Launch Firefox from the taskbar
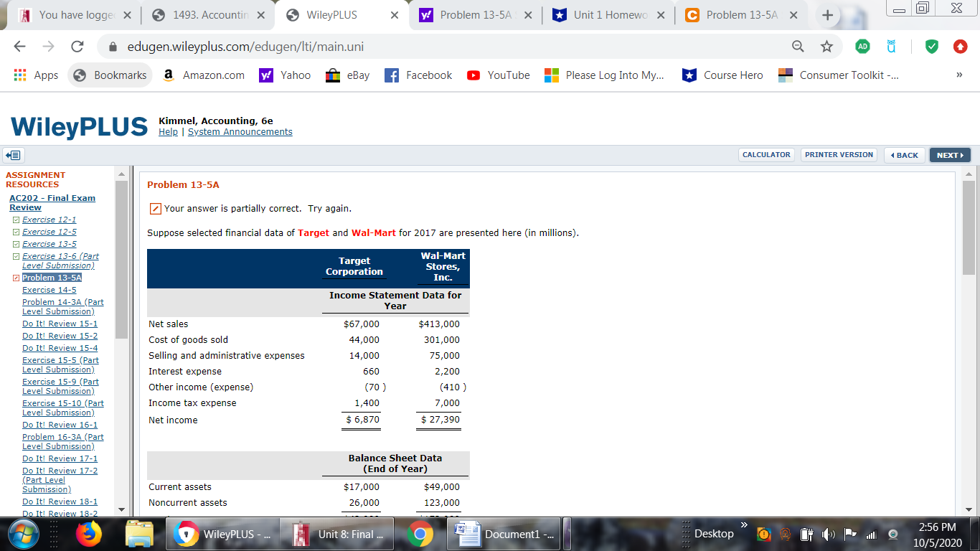Screen dimensions: 980x551 [x=90, y=534]
